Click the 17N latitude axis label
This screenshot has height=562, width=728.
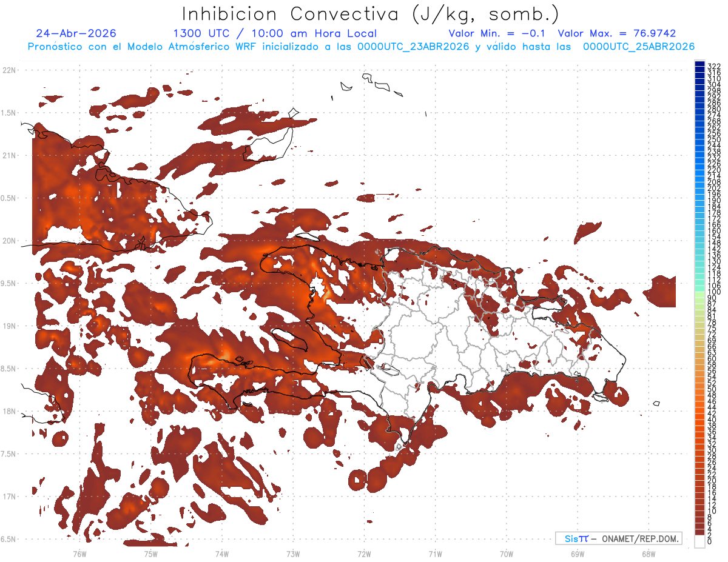click(x=8, y=497)
